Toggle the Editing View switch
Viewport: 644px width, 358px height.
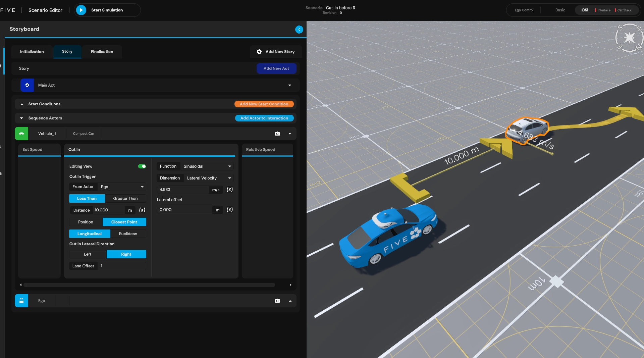point(142,166)
